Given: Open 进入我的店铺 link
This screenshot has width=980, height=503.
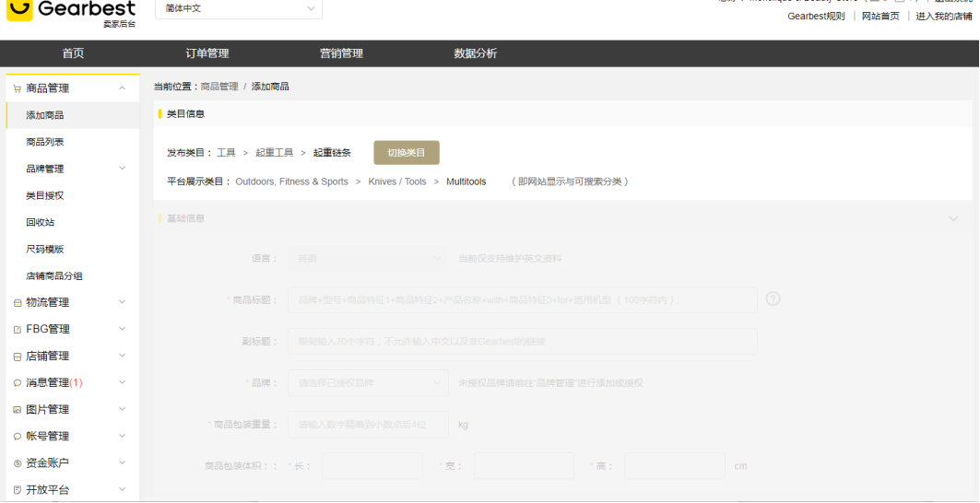Looking at the screenshot, I should (x=944, y=17).
